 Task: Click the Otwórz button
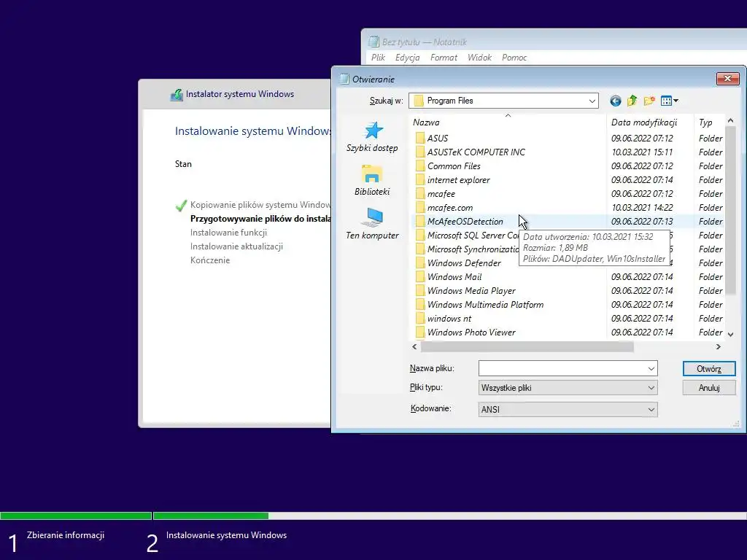[x=709, y=368]
